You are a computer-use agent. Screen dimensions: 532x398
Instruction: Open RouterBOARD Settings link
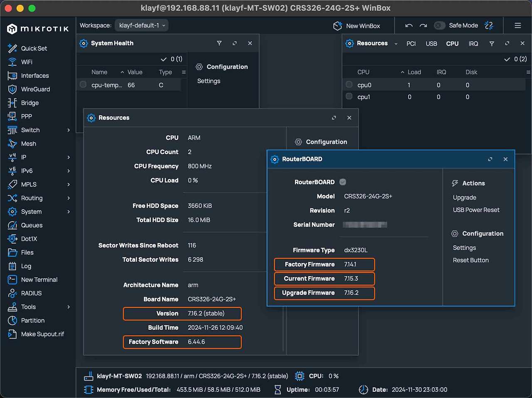(464, 248)
